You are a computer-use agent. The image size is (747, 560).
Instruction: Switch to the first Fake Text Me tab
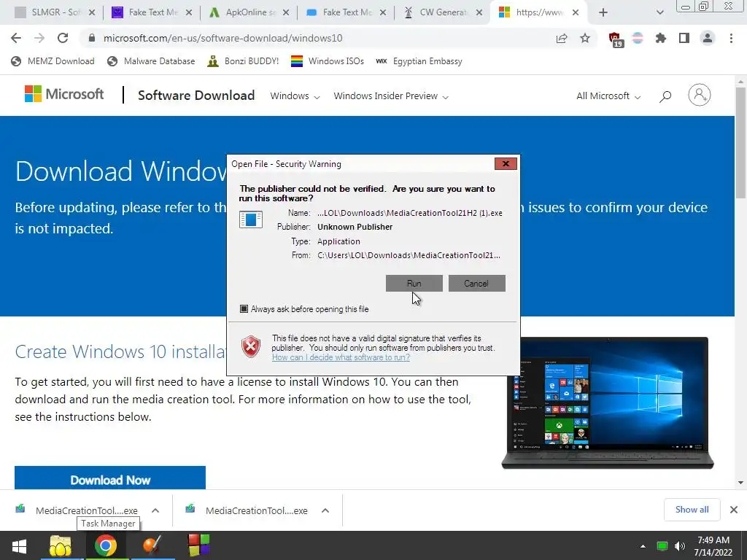(152, 12)
